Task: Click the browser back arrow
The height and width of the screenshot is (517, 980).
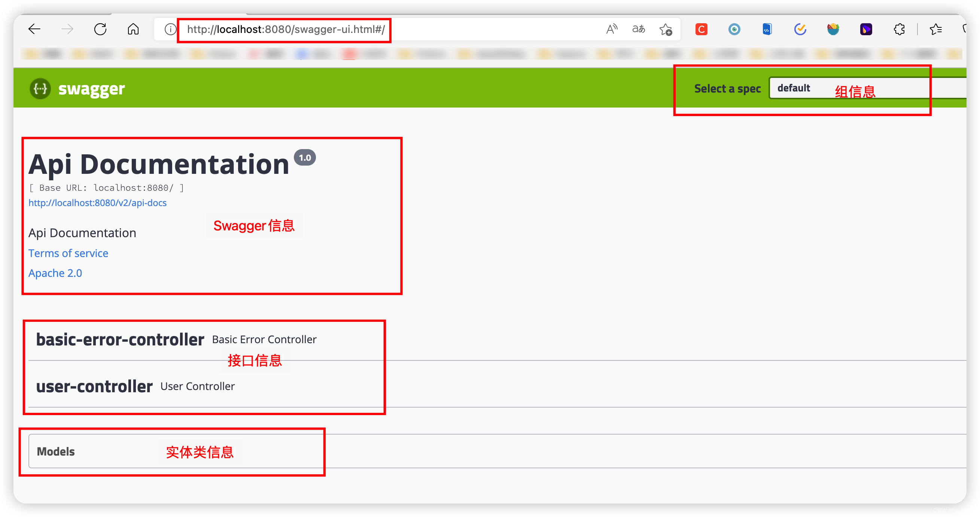Action: tap(34, 29)
